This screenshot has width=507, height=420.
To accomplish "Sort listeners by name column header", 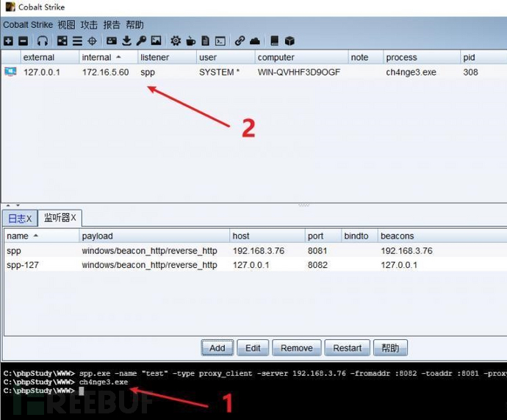I will pos(41,236).
